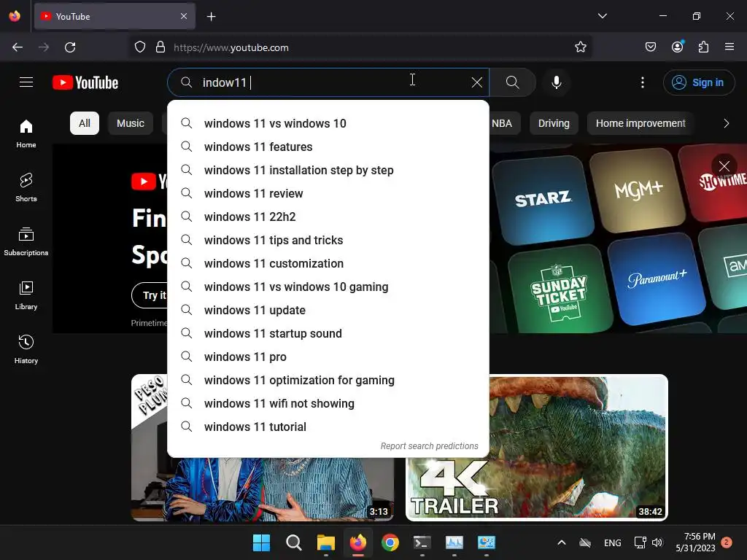Choose suggestion 'windows 11 22h2'
This screenshot has width=747, height=560.
(x=328, y=217)
